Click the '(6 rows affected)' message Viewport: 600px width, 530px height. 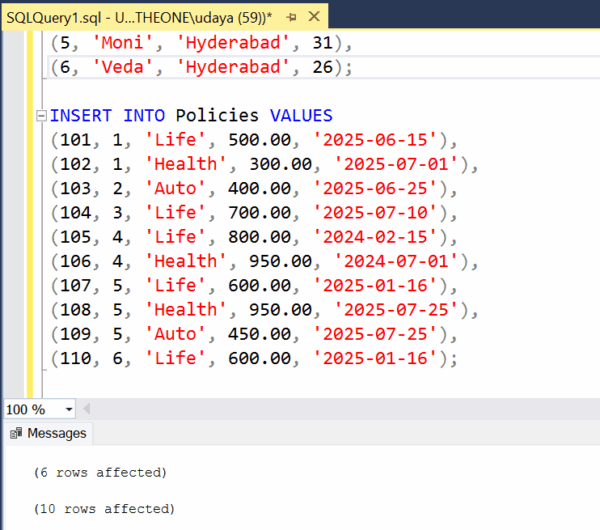pyautogui.click(x=100, y=472)
